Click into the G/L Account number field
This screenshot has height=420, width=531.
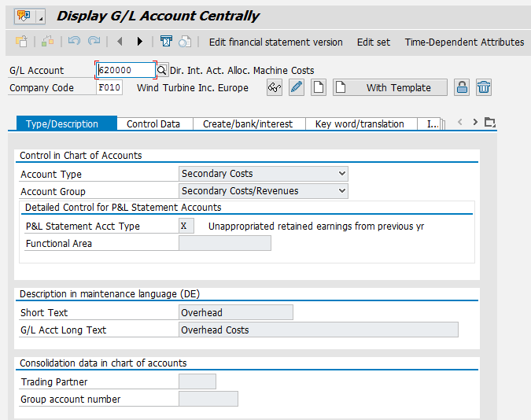point(124,71)
